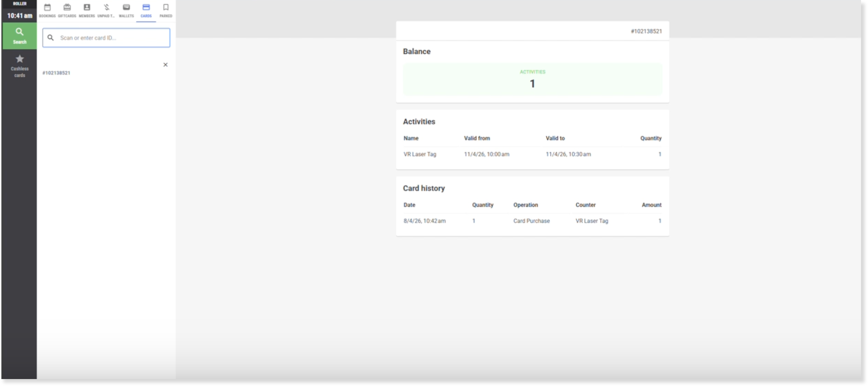This screenshot has width=868, height=386.
Task: Dismiss card result with the X button
Action: [x=165, y=65]
